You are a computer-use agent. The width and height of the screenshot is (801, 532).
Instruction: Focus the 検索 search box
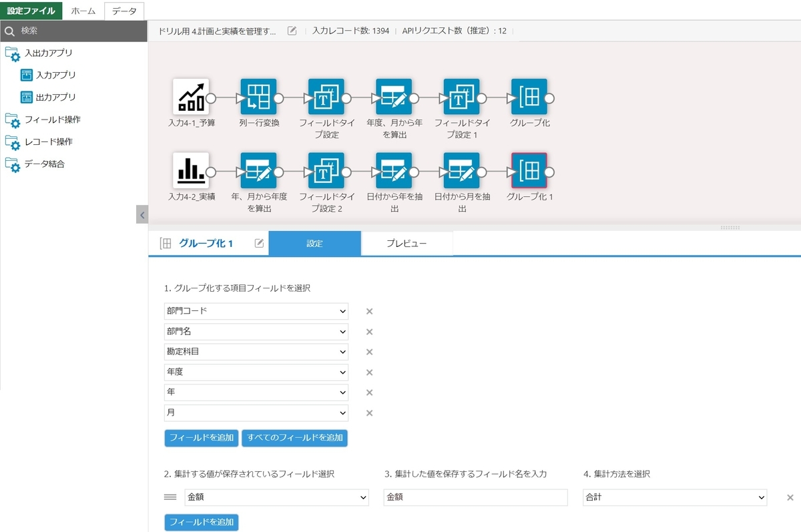(x=73, y=31)
